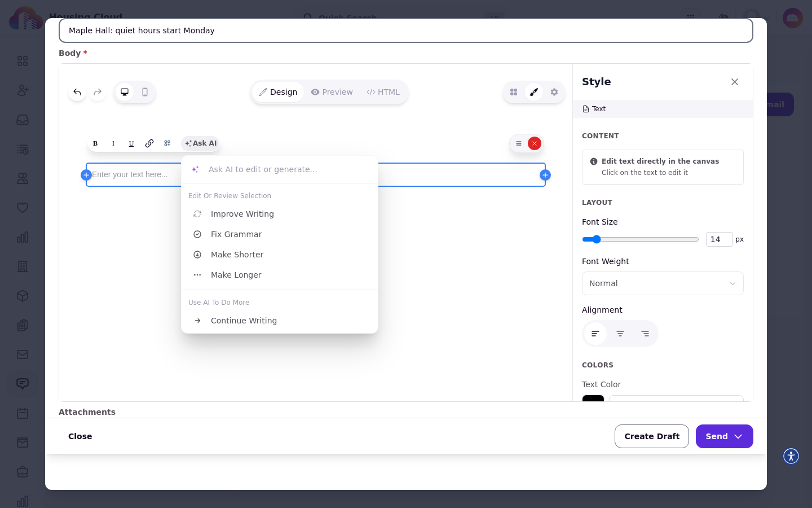Redo the last editor action

pyautogui.click(x=98, y=92)
